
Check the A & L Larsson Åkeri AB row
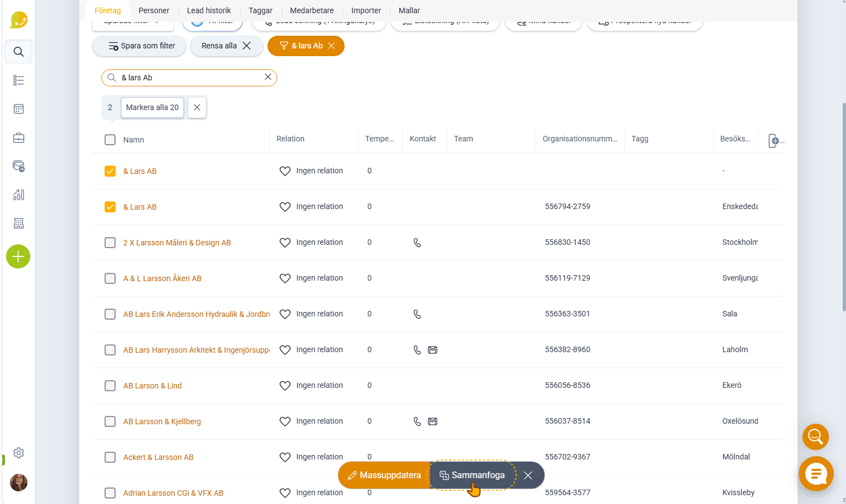click(110, 278)
